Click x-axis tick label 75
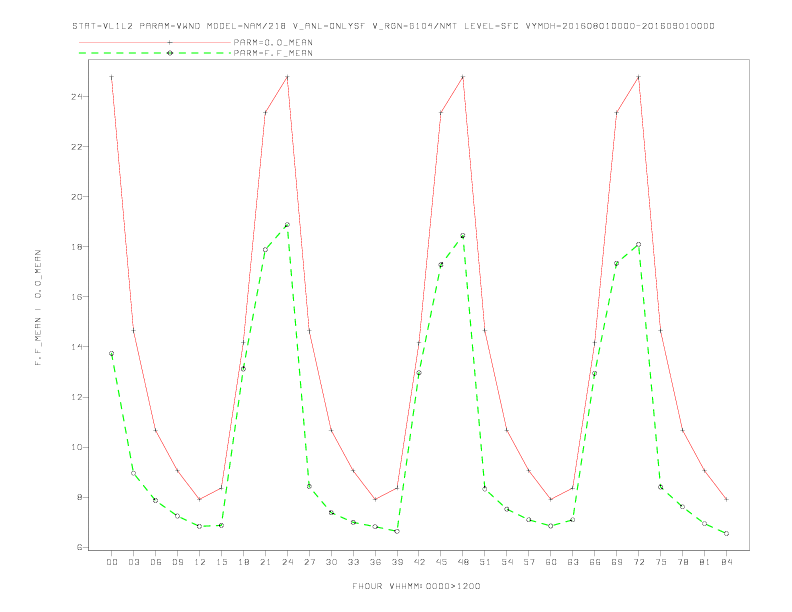792x612 pixels. coord(661,562)
